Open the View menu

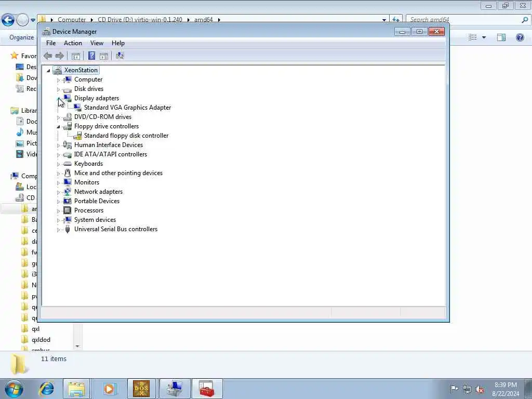pos(97,43)
